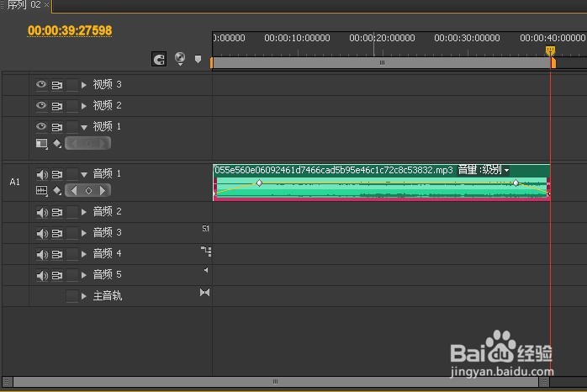
Task: Open Show Keyframes menu for 视频 1
Action: pos(57,143)
